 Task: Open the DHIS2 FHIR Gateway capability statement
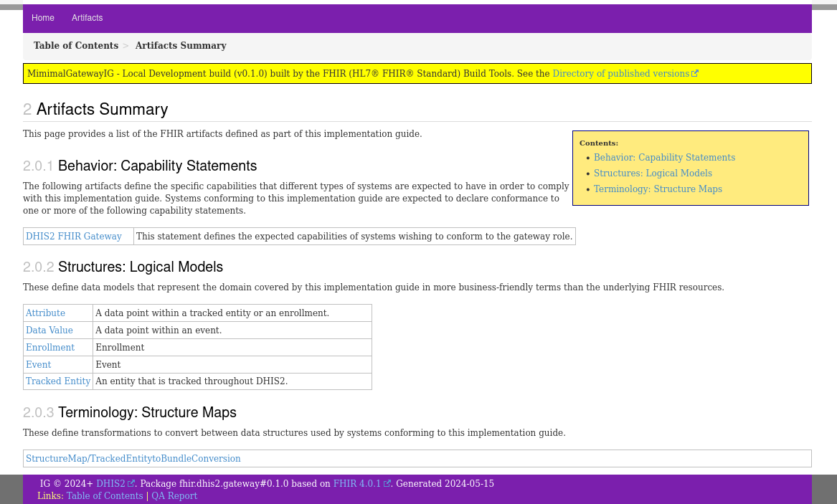[x=74, y=237]
